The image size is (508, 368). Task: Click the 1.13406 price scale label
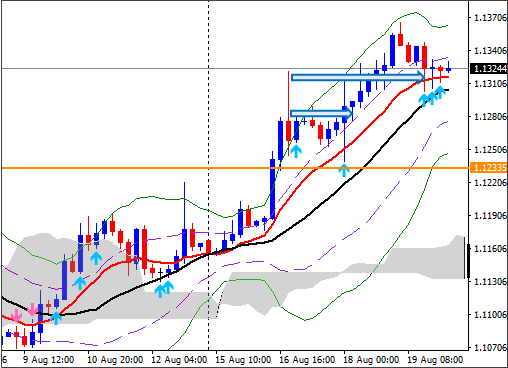[490, 51]
